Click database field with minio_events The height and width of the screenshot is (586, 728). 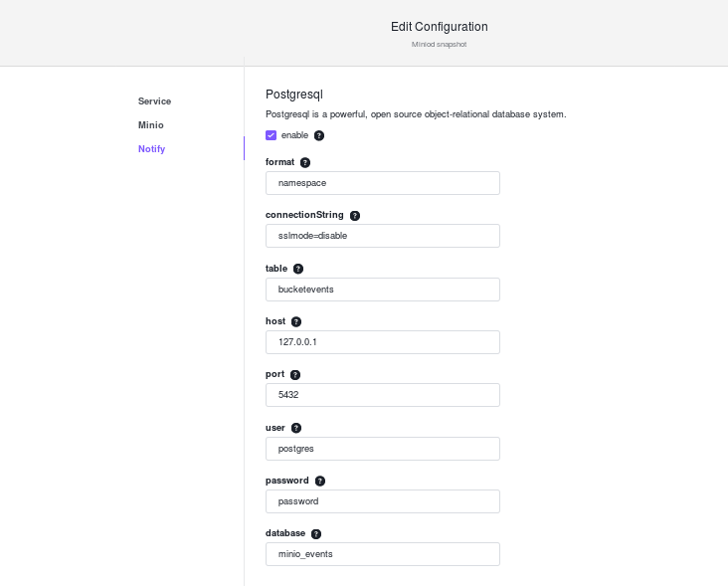(383, 554)
